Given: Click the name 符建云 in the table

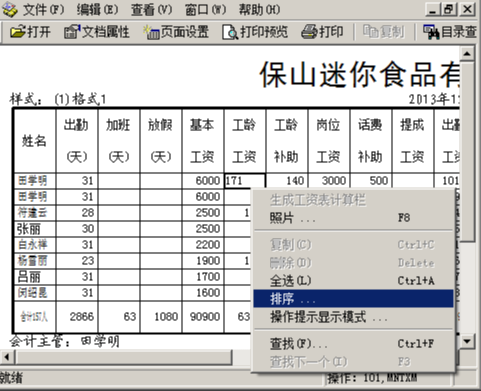Looking at the screenshot, I should pos(32,213).
